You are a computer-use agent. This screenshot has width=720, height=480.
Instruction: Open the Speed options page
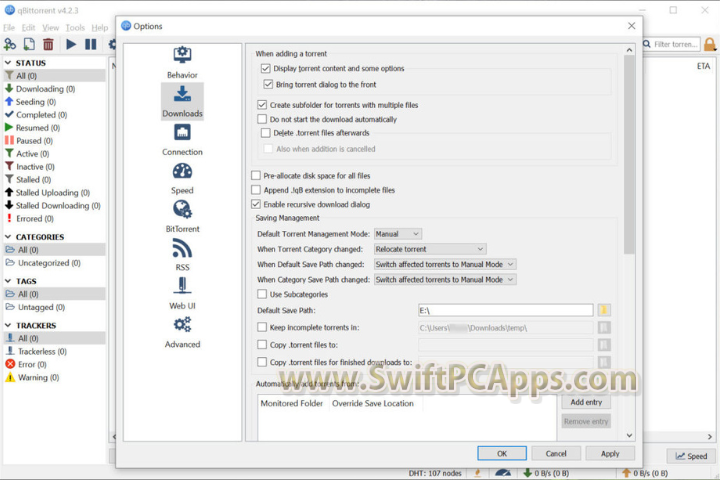pos(182,178)
